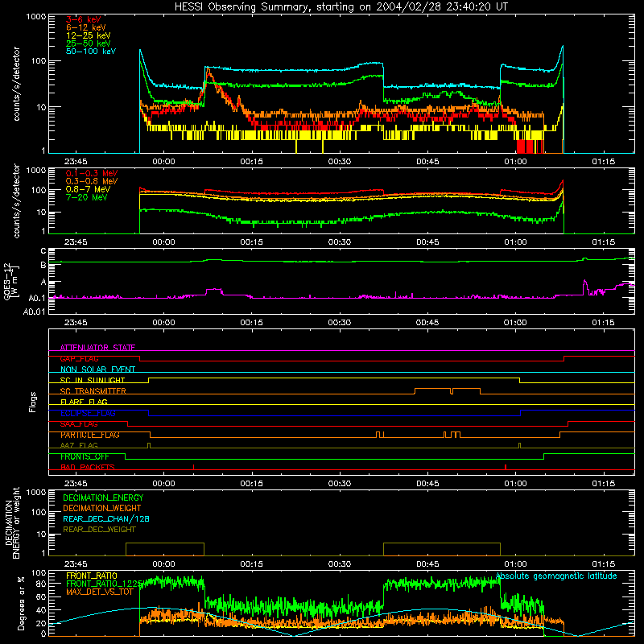Click the DECIMATION_WEIGHT legend label

pos(102,509)
